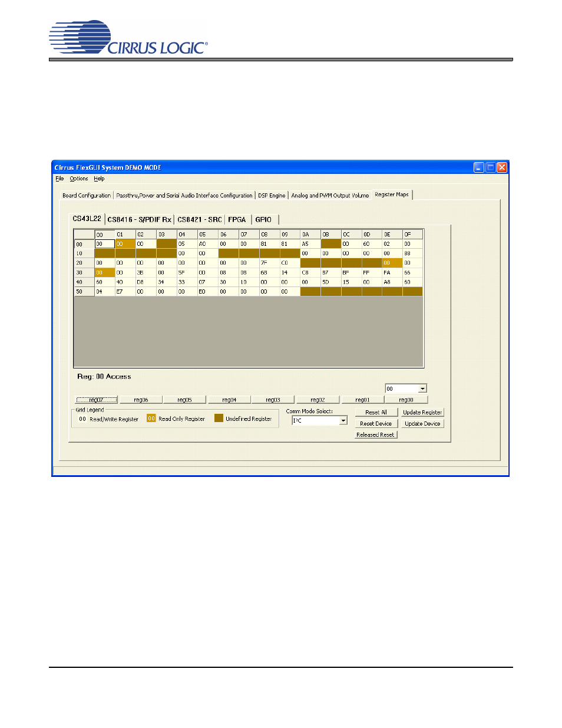Switch to the Board Configuration tab
This screenshot has height=728, width=562.
[x=87, y=195]
